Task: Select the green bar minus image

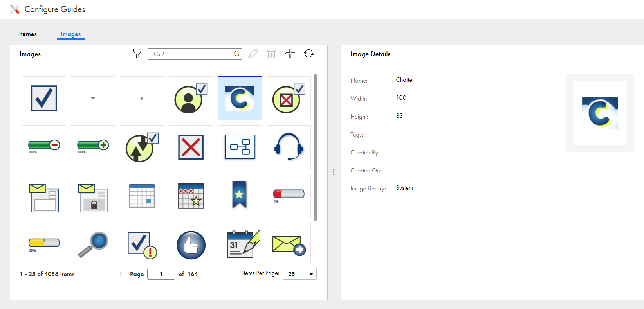Action: click(44, 147)
